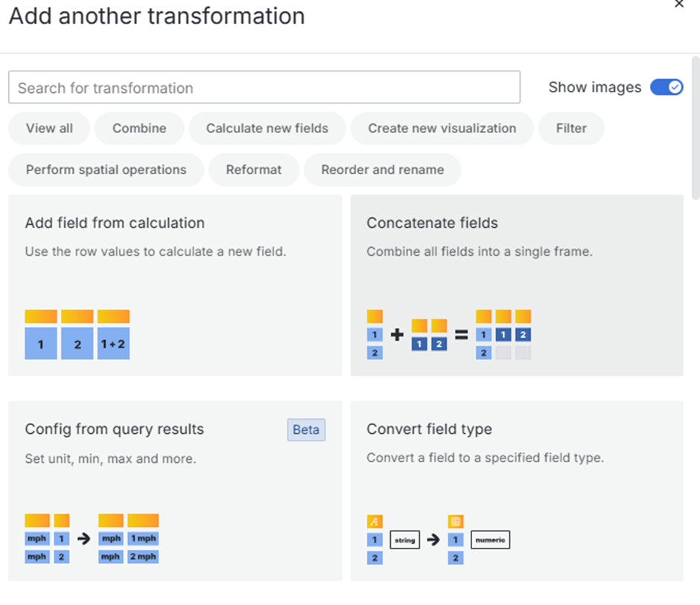This screenshot has height=605, width=700.
Task: Choose the Filter category chip
Action: click(571, 128)
